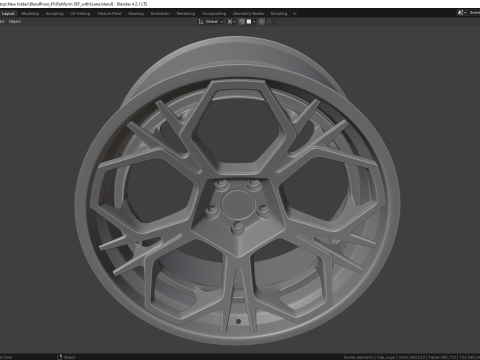This screenshot has width=480, height=360.
Task: Open the snapping options dropdown
Action: 251,22
